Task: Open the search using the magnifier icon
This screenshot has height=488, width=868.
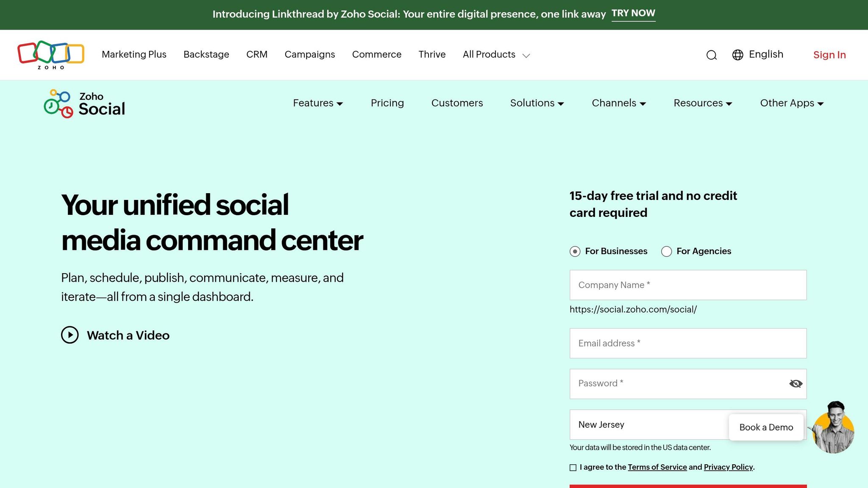Action: click(x=711, y=55)
